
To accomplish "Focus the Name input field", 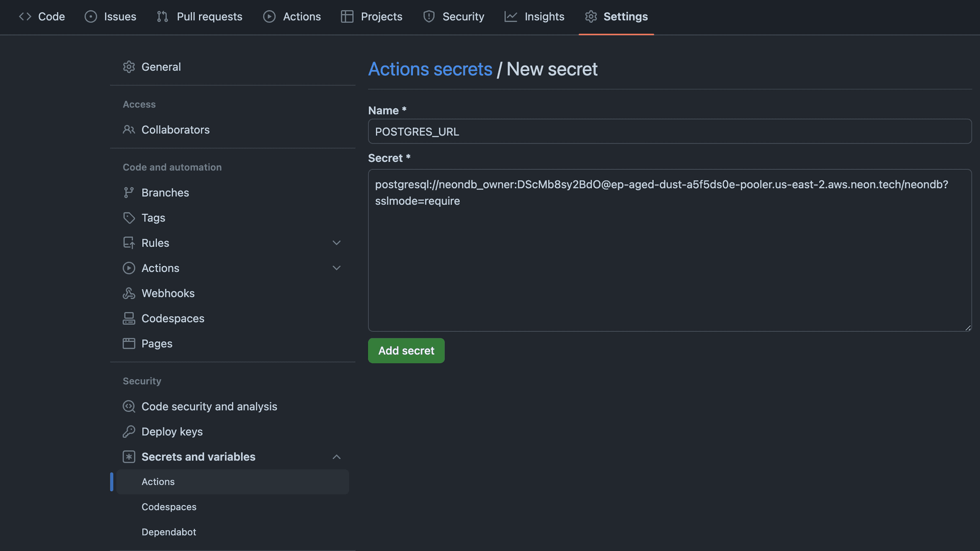I will click(x=669, y=132).
